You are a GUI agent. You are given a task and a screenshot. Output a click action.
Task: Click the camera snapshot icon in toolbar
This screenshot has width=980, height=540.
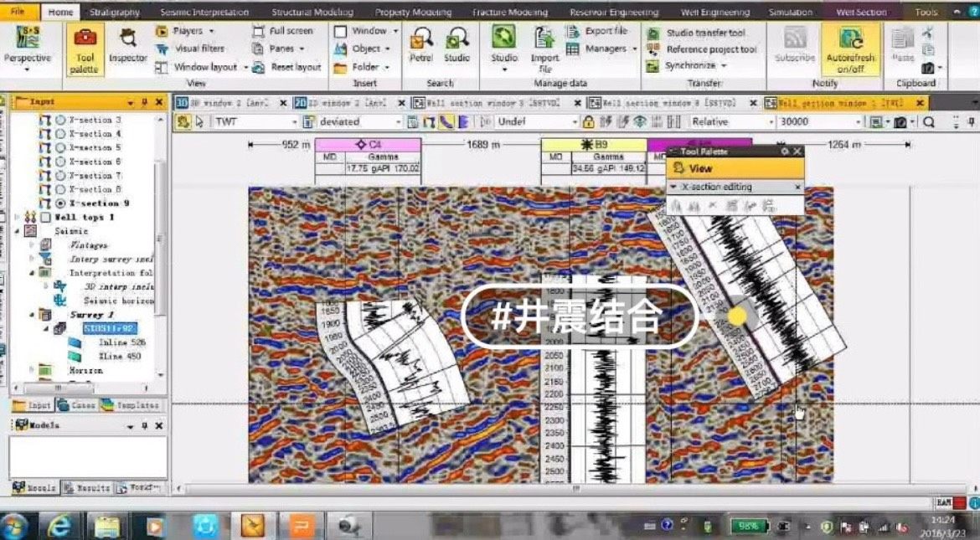(x=900, y=122)
